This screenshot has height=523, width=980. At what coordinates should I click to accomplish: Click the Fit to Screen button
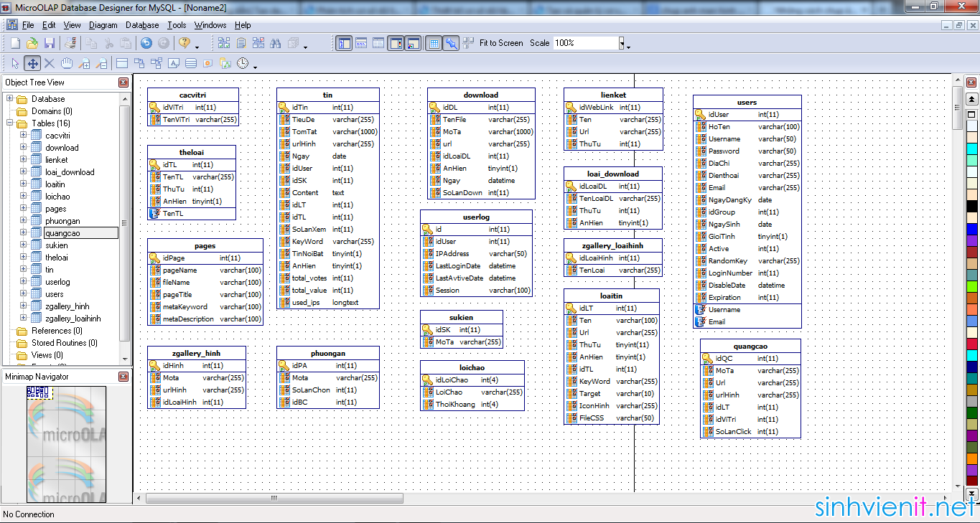click(x=501, y=43)
